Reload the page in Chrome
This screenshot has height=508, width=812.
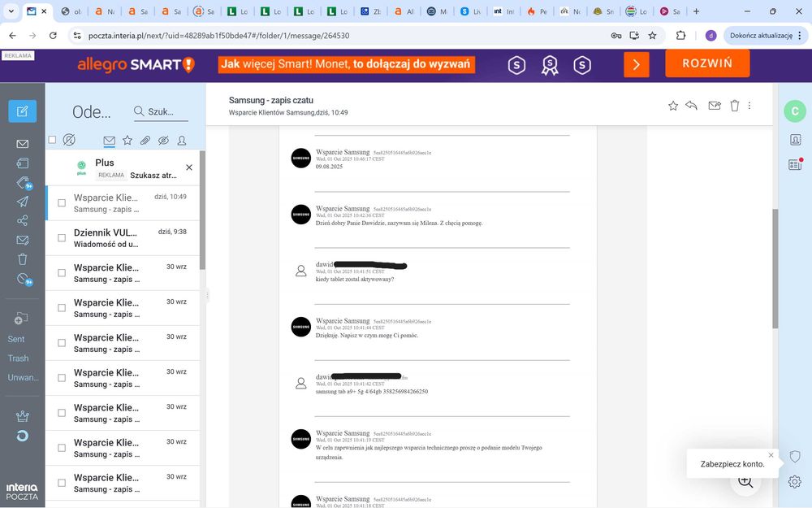53,35
